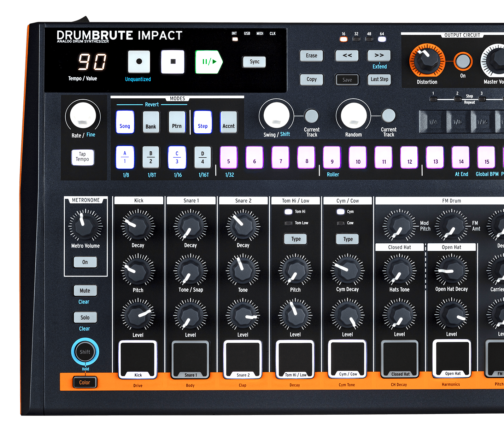This screenshot has height=437, width=504.
Task: Hit the square Stop button
Action: coord(173,62)
